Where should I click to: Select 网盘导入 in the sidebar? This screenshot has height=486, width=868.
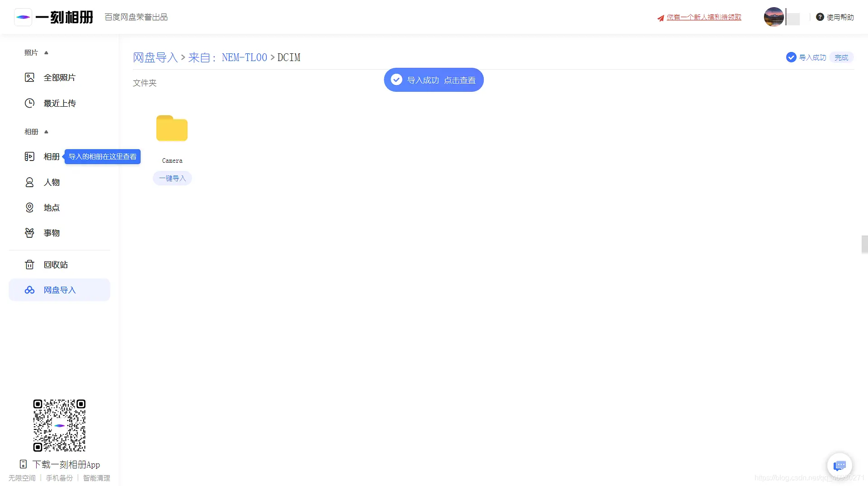coord(60,290)
